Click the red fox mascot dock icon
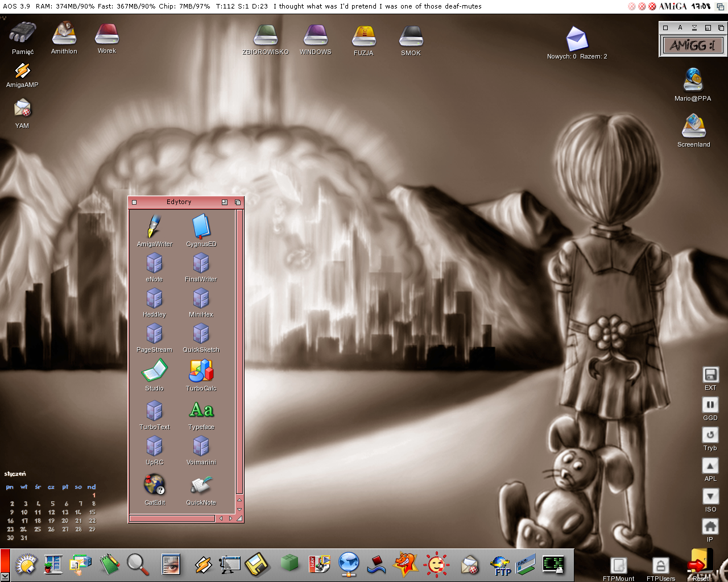 click(406, 565)
